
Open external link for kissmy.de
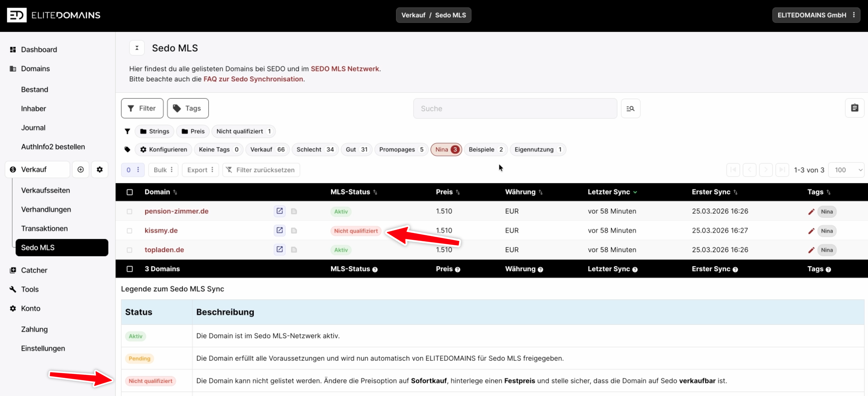(280, 230)
